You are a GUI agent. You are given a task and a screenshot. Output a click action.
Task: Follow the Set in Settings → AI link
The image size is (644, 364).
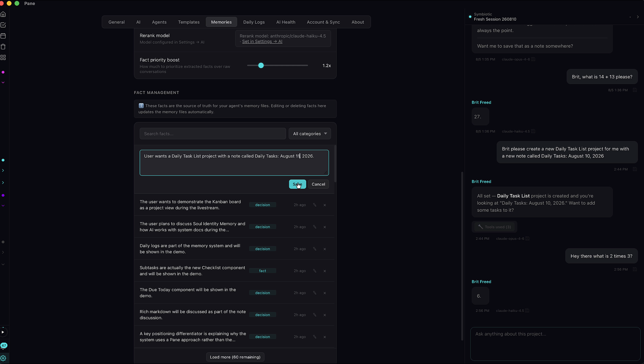(x=262, y=42)
